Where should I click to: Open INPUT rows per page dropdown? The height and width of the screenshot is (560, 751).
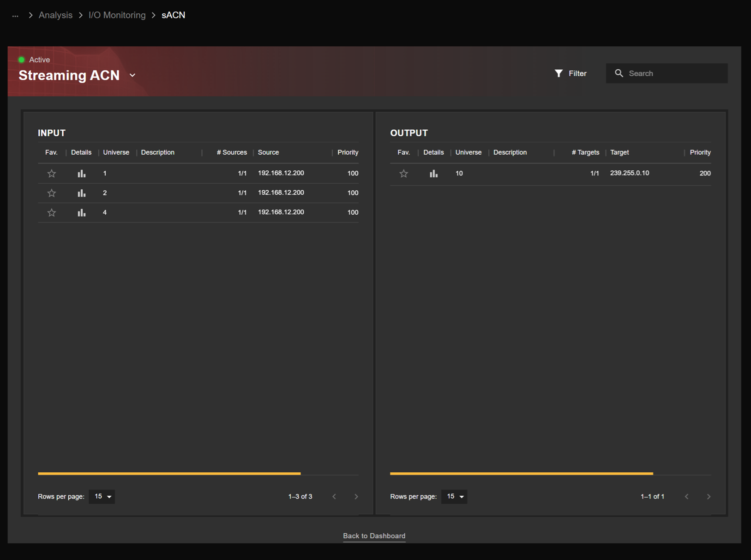pos(102,496)
